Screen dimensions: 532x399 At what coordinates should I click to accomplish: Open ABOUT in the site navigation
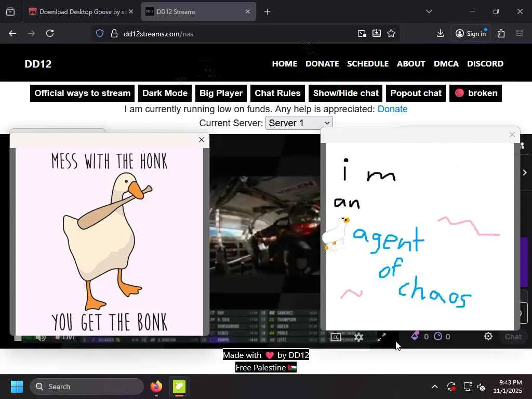pyautogui.click(x=411, y=63)
